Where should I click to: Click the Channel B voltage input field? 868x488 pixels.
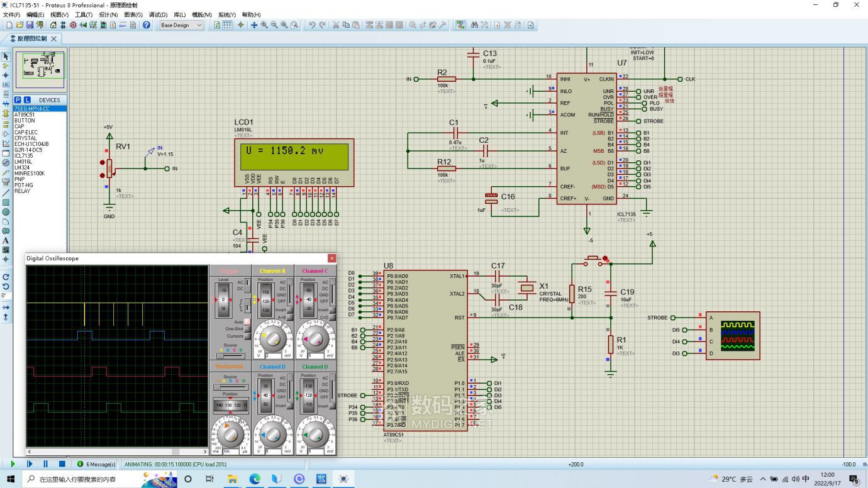274,452
